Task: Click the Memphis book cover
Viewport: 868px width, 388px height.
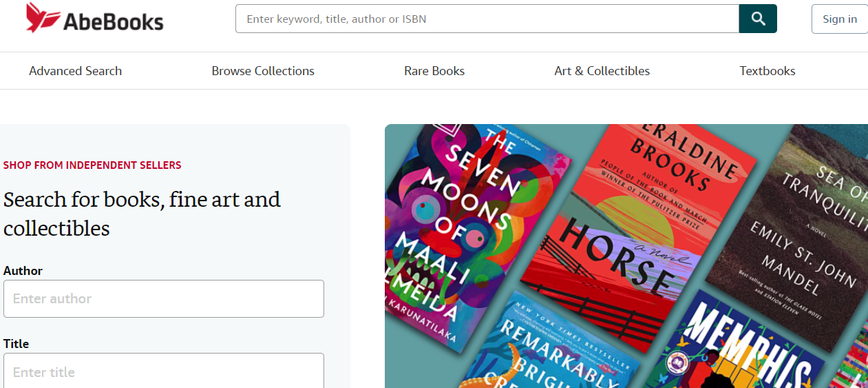Action: tap(743, 345)
